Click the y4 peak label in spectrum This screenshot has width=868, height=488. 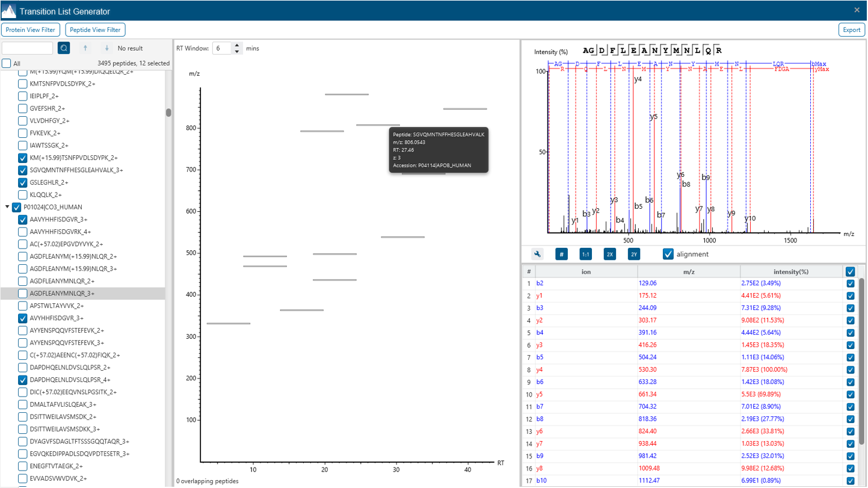[x=638, y=79]
